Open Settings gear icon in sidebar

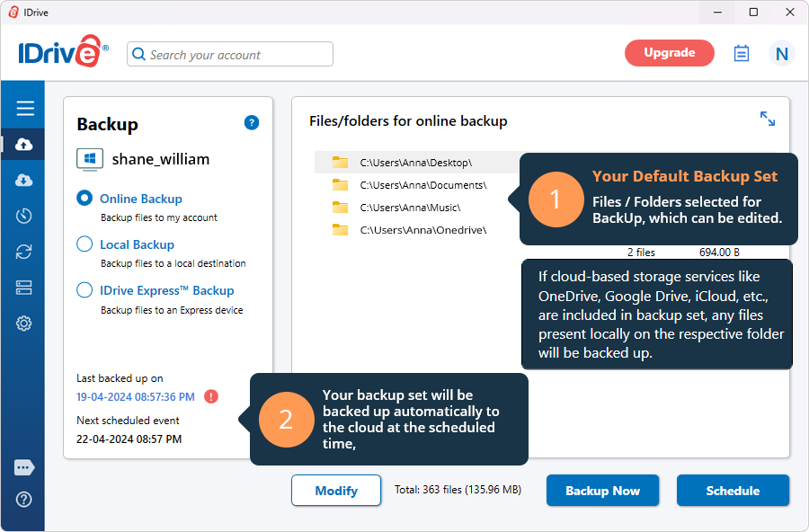pos(24,324)
